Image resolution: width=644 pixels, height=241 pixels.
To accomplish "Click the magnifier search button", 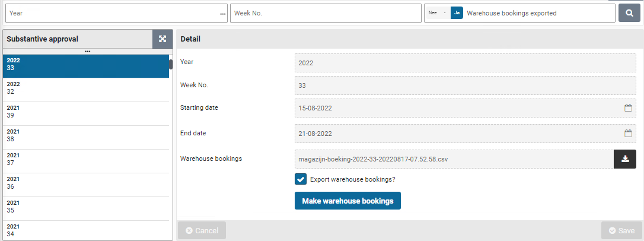I will (629, 13).
